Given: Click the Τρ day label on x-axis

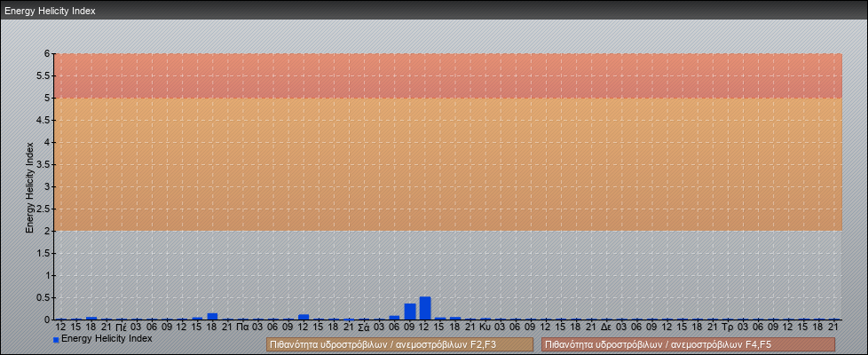Looking at the screenshot, I should (x=728, y=327).
